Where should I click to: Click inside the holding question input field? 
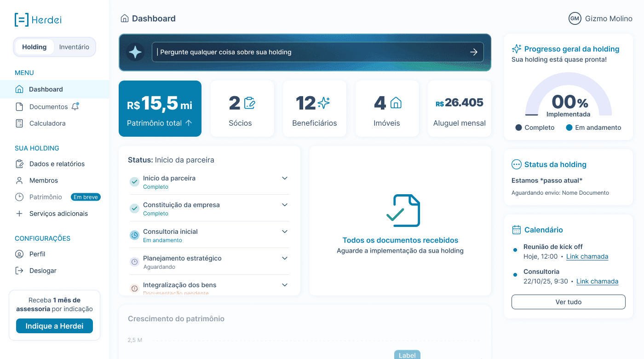[317, 52]
